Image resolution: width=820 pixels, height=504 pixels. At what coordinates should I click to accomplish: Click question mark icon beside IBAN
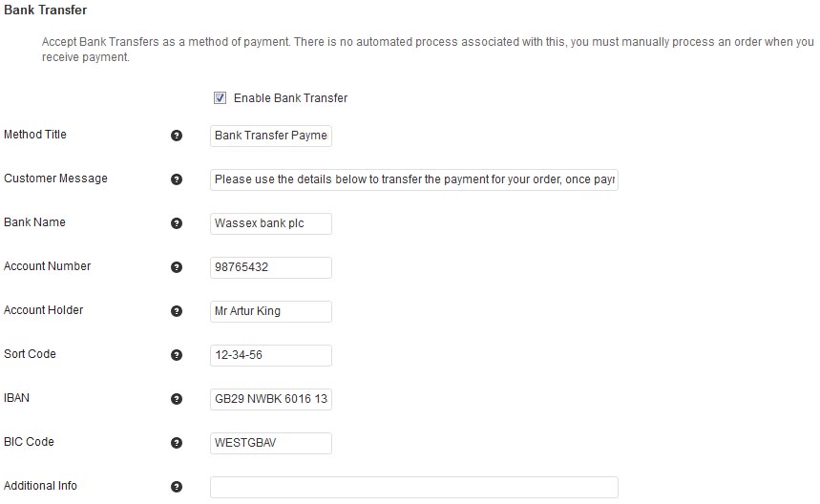(x=176, y=399)
